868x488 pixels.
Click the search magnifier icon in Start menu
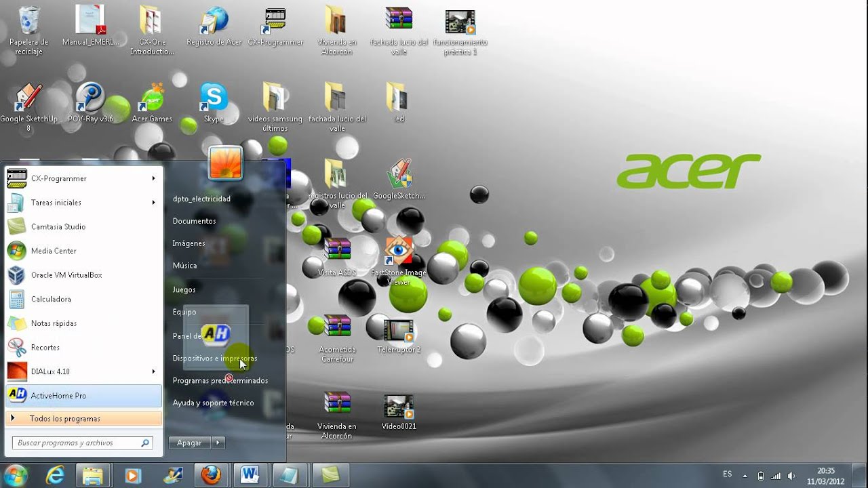pyautogui.click(x=144, y=443)
